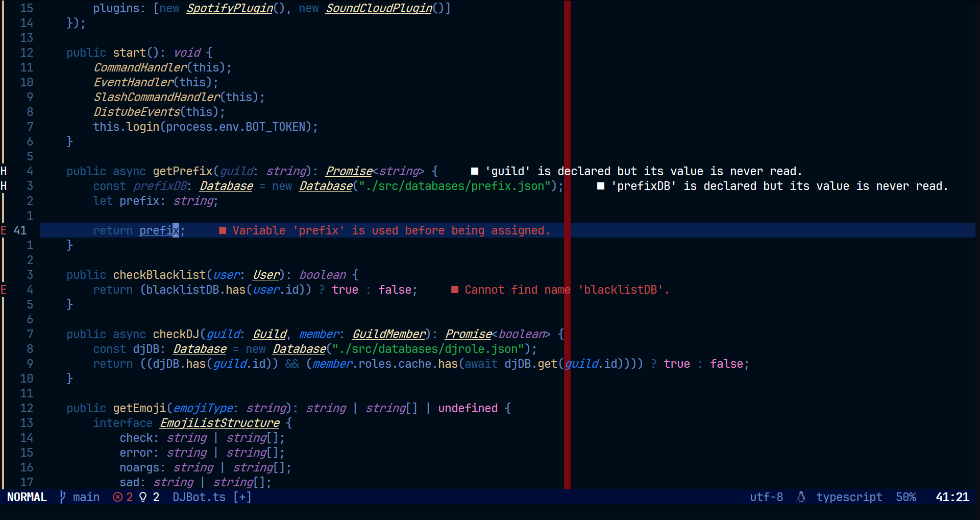Click the underlined blacklistDB identifier

point(183,290)
